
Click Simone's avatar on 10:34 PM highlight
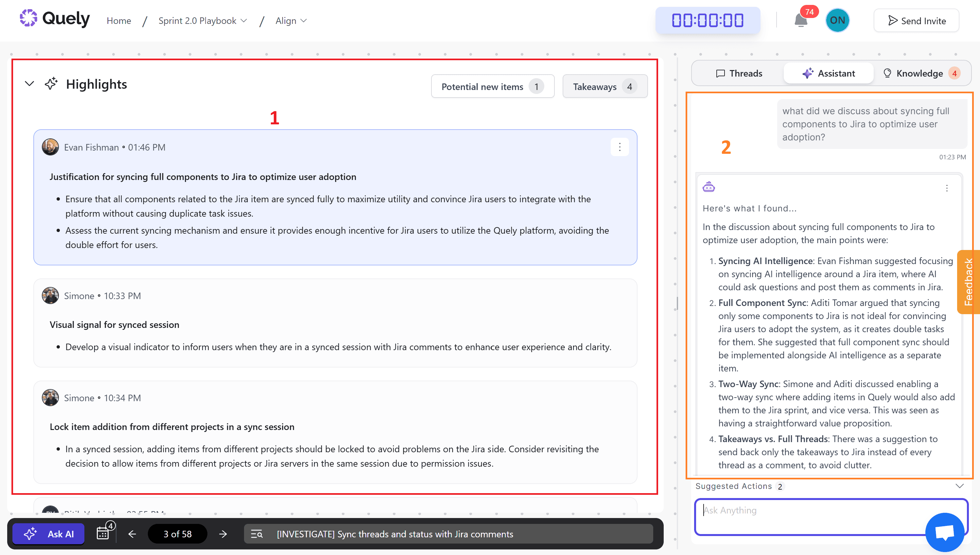50,398
